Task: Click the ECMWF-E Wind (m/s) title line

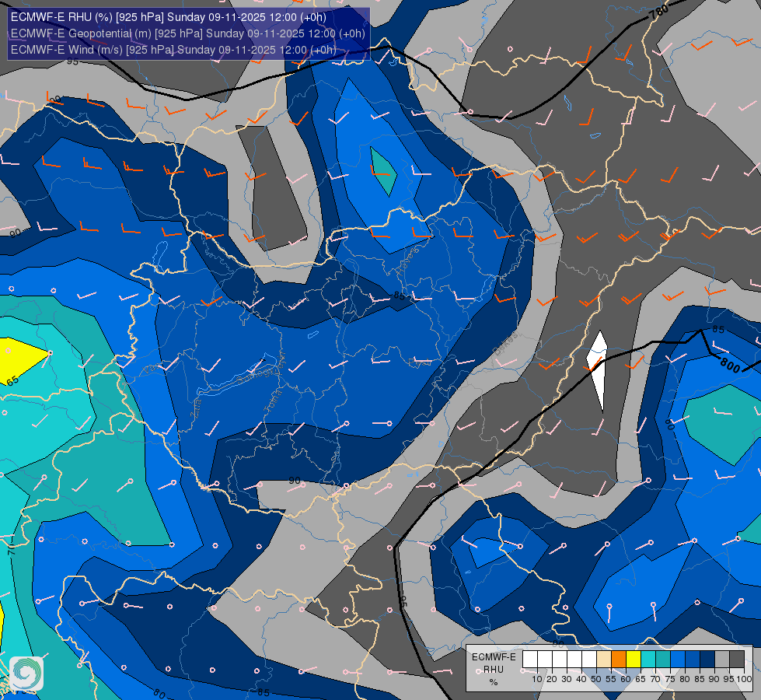Action: [x=173, y=50]
